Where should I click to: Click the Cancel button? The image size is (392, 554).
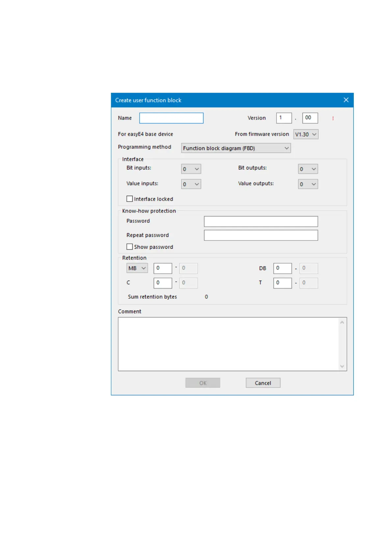click(x=263, y=383)
